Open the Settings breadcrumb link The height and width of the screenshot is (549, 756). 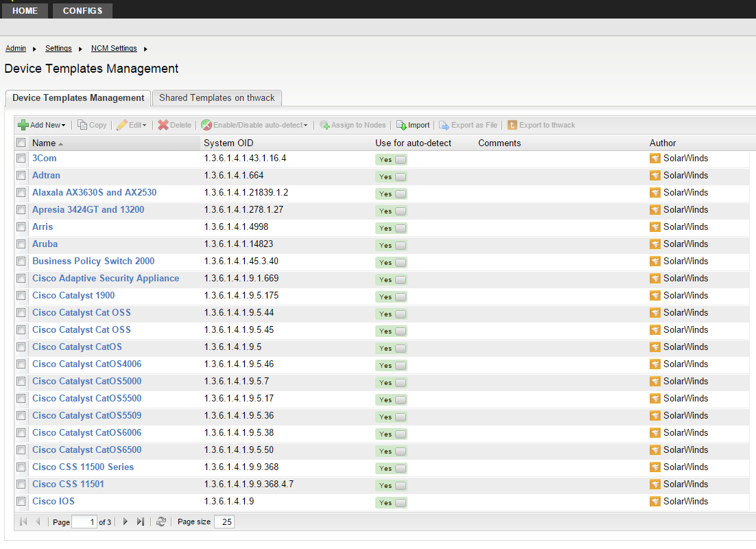point(58,48)
